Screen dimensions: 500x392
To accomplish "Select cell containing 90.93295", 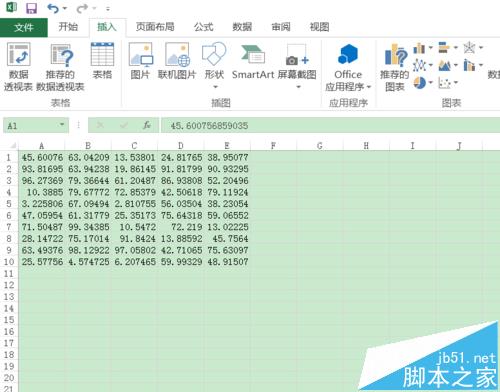I will pos(227,169).
